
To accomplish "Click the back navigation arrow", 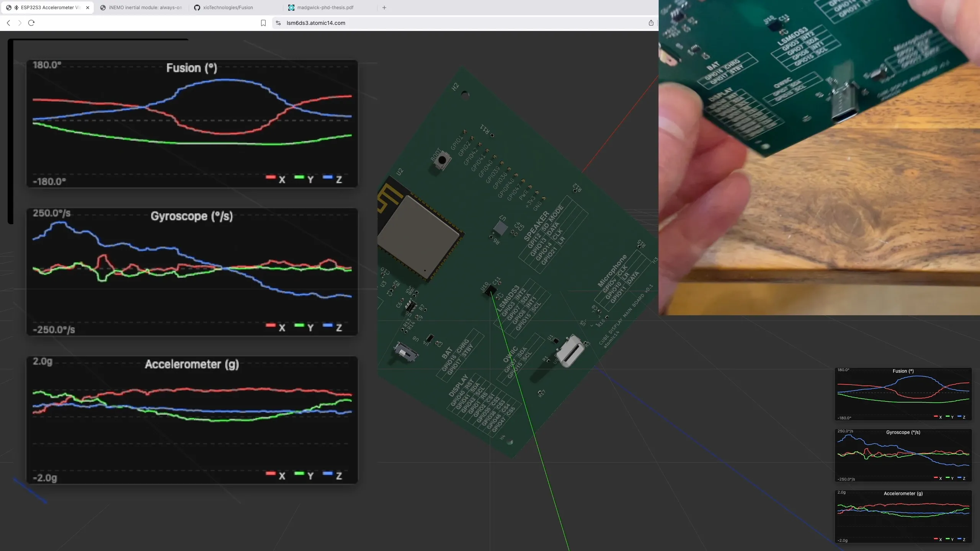I will pos(8,23).
